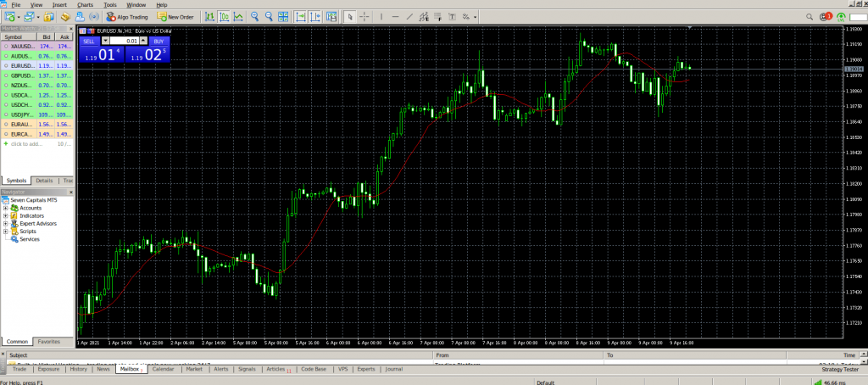Expand Expert Advisors in Navigator

point(6,223)
